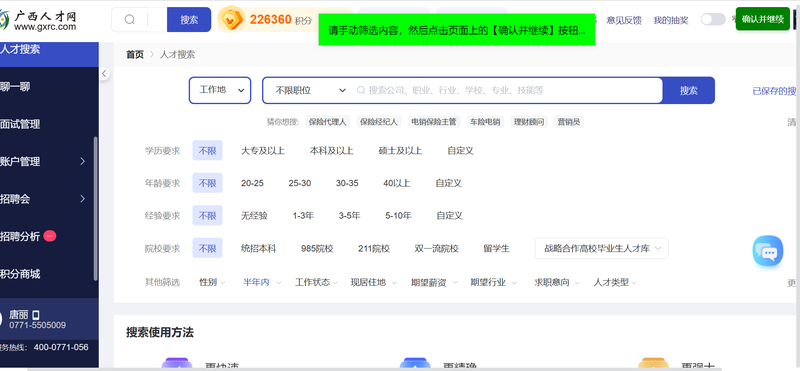The width and height of the screenshot is (800, 371).
Task: Click suggested tag 保险经纪人
Action: (379, 121)
